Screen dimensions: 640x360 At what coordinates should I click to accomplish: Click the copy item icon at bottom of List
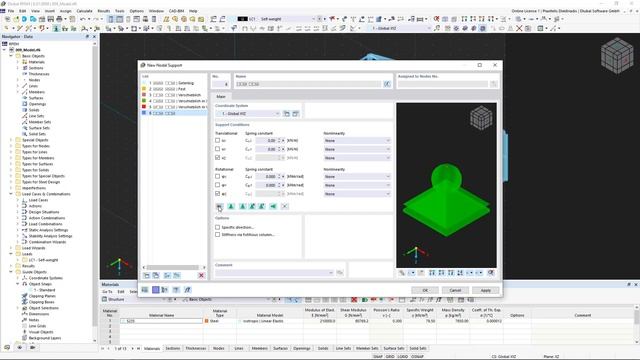coord(156,276)
